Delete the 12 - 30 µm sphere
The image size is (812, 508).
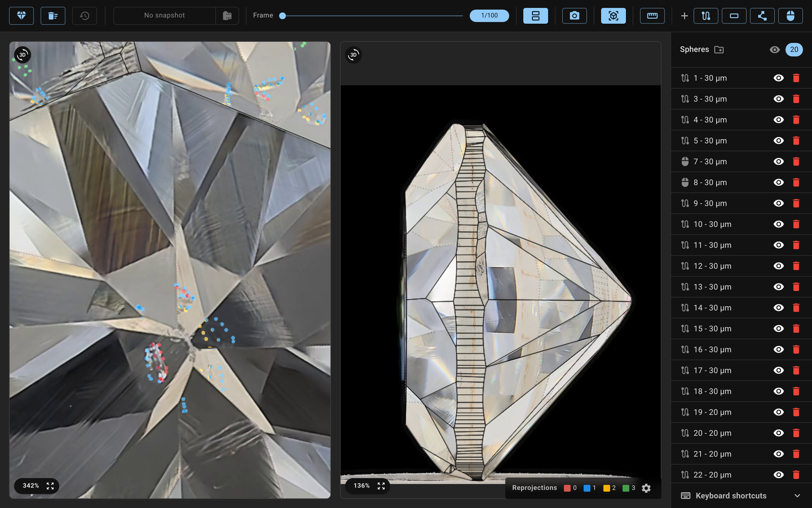[x=796, y=266]
